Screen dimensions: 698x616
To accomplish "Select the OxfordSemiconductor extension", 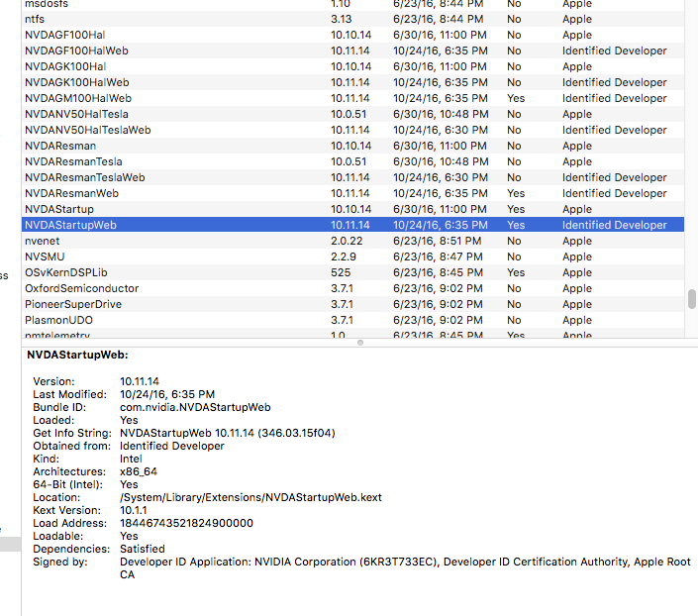I will click(352, 288).
